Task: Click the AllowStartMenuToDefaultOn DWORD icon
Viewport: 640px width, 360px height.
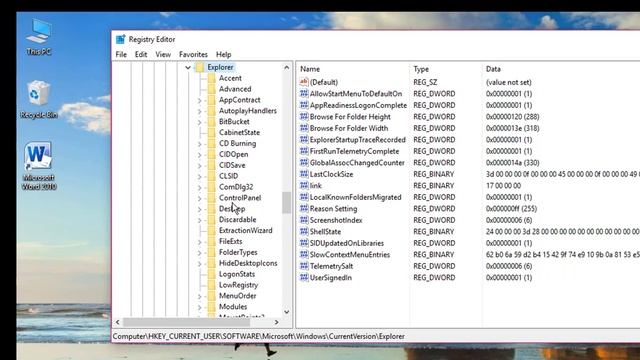Action: click(x=304, y=93)
